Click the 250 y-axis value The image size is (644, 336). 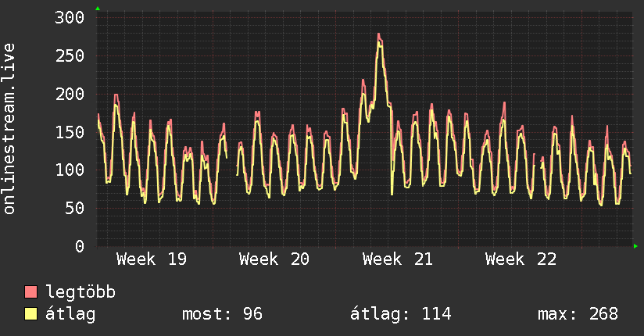70,55
